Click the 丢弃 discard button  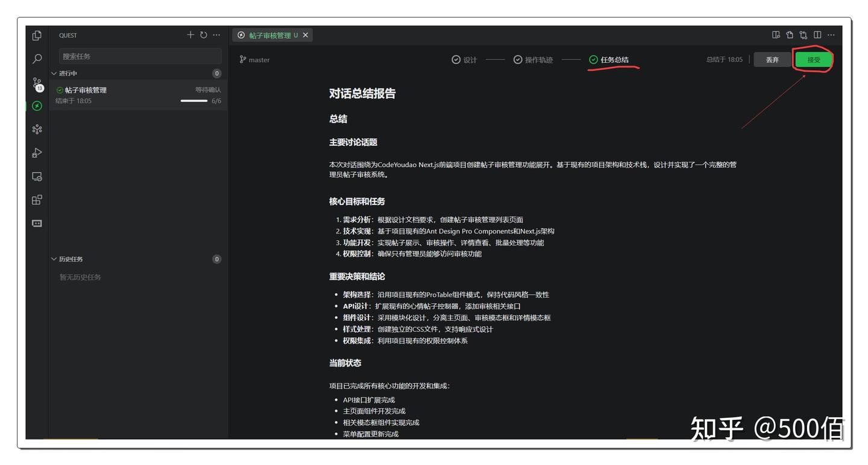[772, 59]
